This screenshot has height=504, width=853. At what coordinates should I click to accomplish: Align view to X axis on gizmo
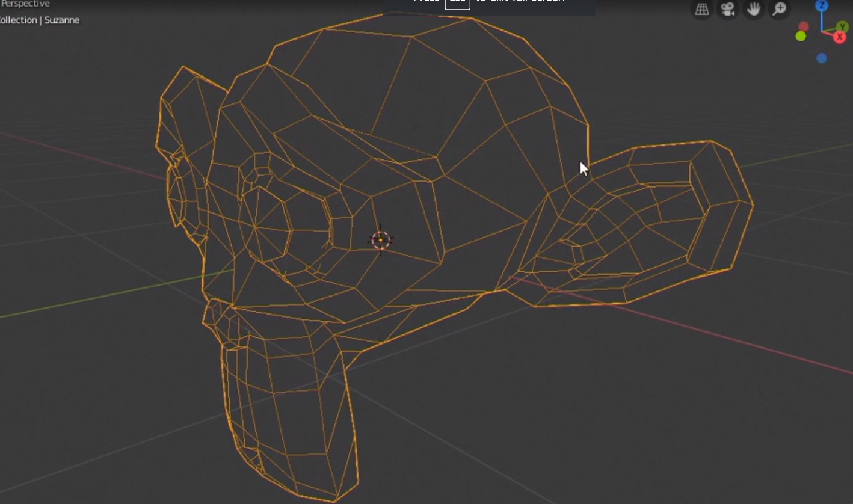840,37
